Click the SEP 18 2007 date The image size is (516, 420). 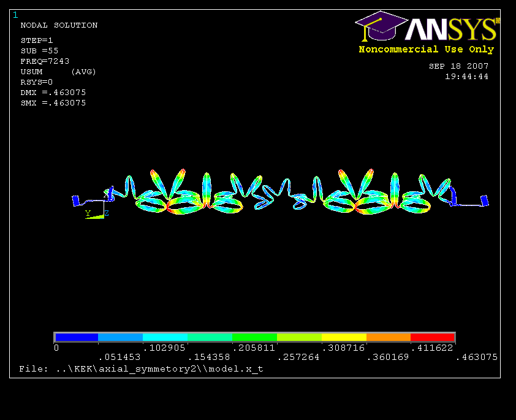(459, 66)
